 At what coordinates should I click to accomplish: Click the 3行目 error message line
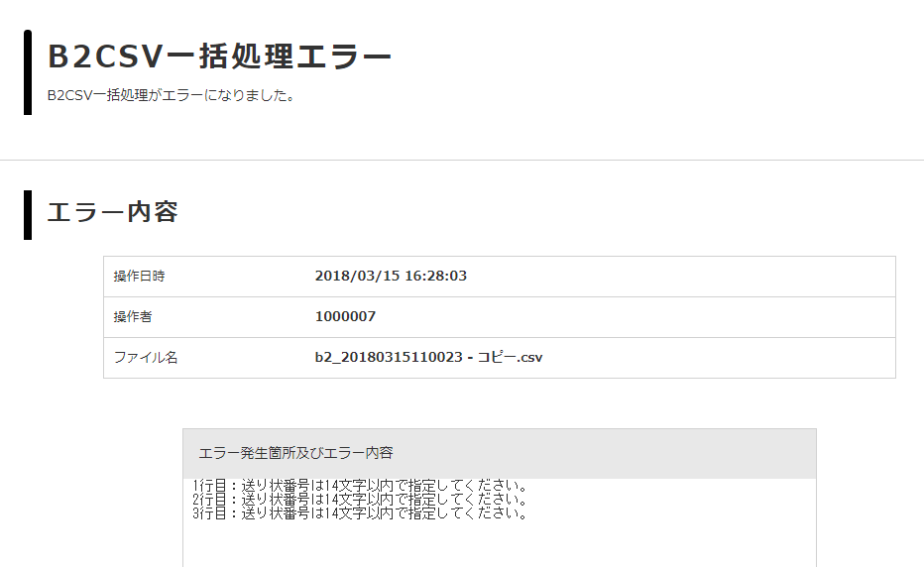[360, 512]
